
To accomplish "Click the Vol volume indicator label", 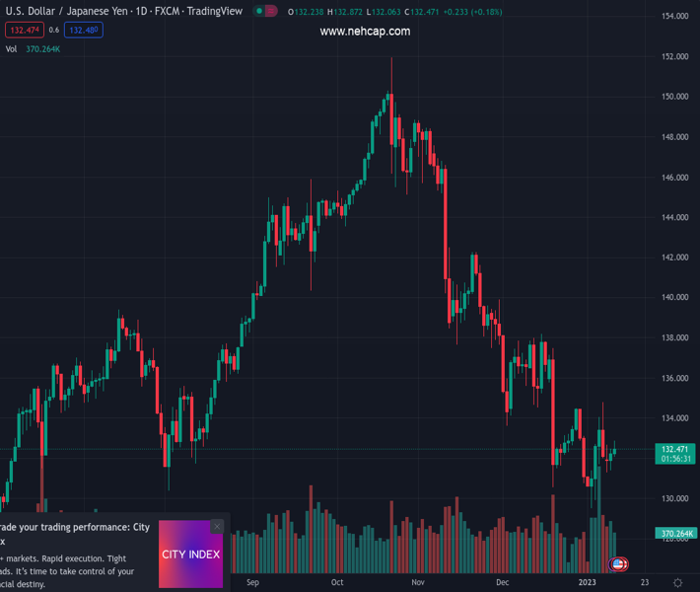I will (x=12, y=49).
